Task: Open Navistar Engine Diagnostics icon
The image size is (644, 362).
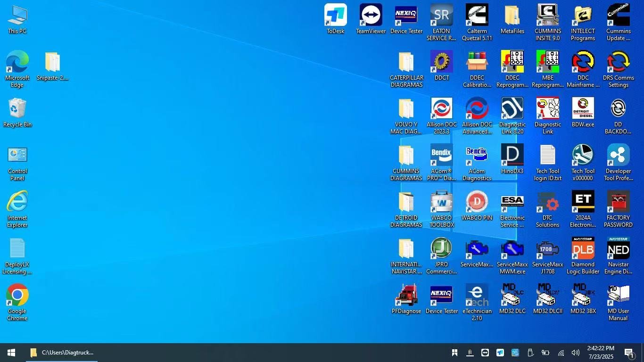Action: coord(618,249)
